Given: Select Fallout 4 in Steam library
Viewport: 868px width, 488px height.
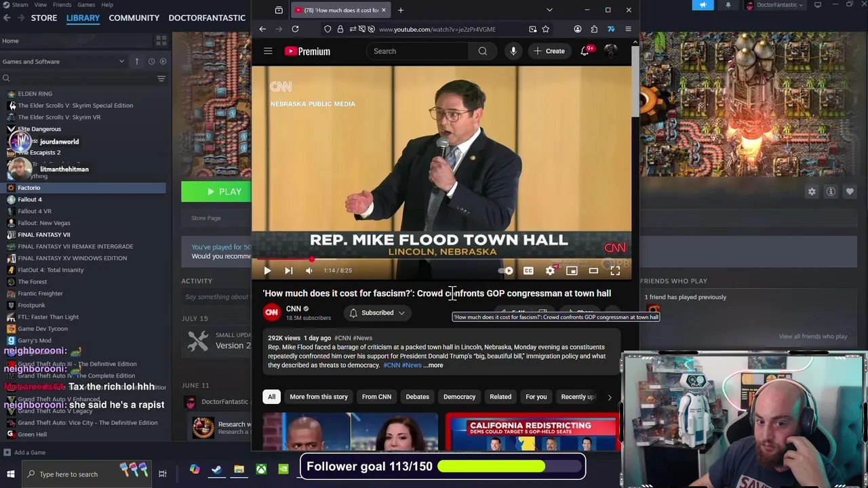Looking at the screenshot, I should point(30,199).
